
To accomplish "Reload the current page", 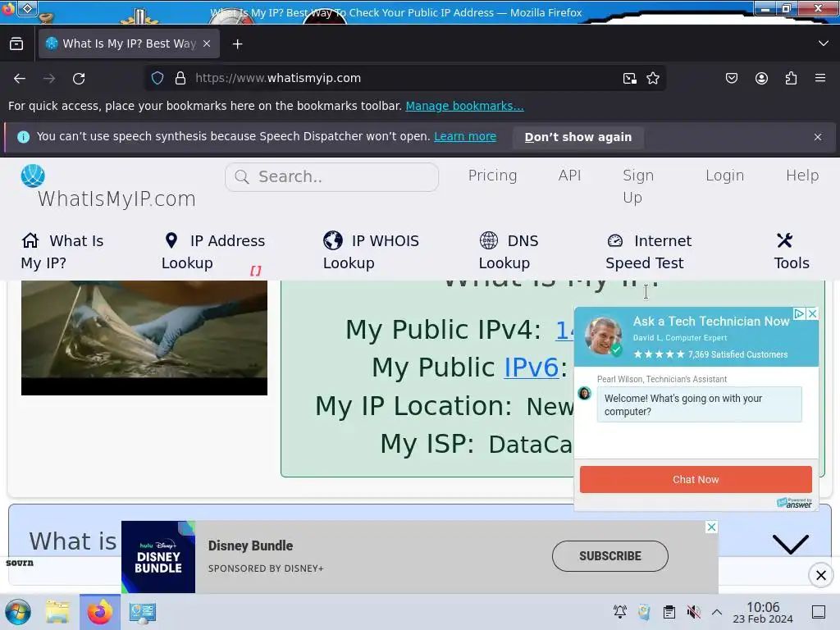I will pyautogui.click(x=79, y=78).
